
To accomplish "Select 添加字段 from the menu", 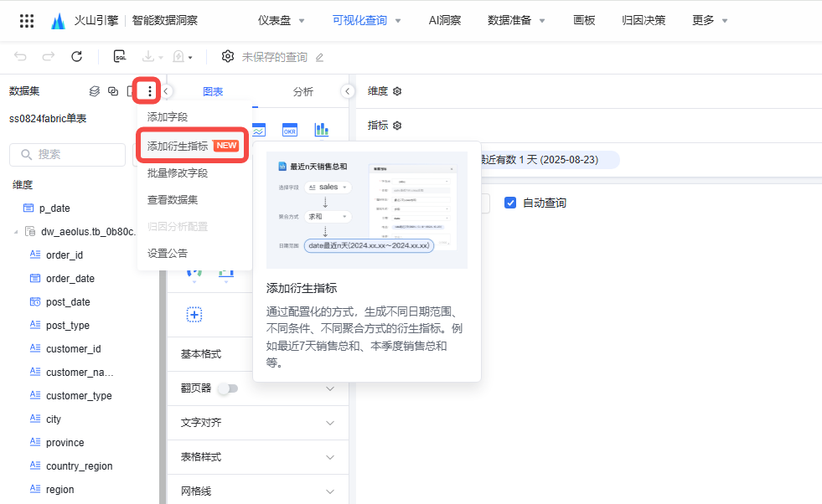I will 168,117.
